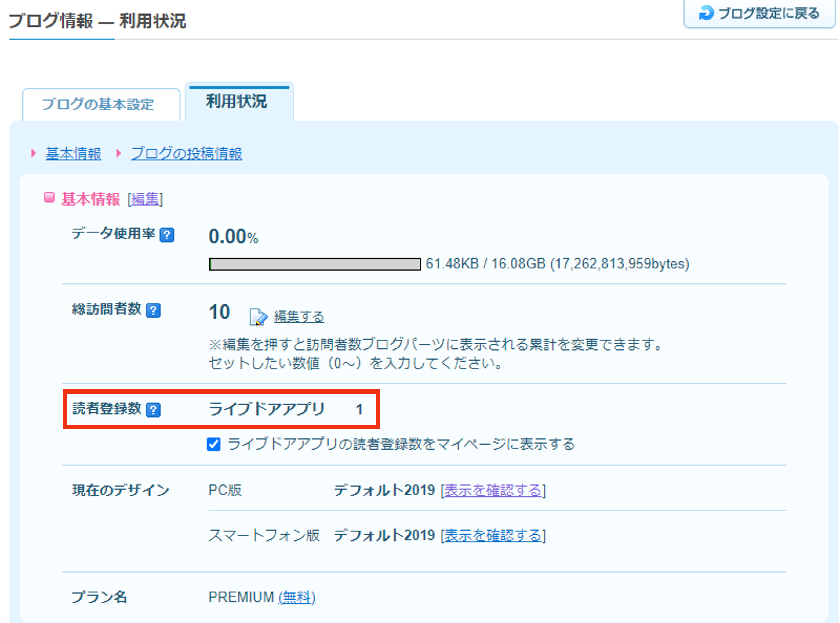Viewport: 840px width, 623px height.
Task: Click the pink arrow before ブログの投稿情報
Action: tap(119, 153)
